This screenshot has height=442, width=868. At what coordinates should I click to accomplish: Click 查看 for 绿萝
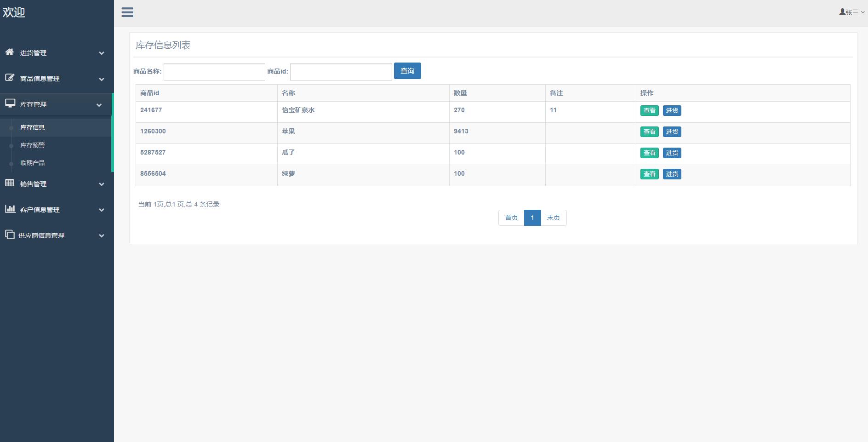click(650, 174)
